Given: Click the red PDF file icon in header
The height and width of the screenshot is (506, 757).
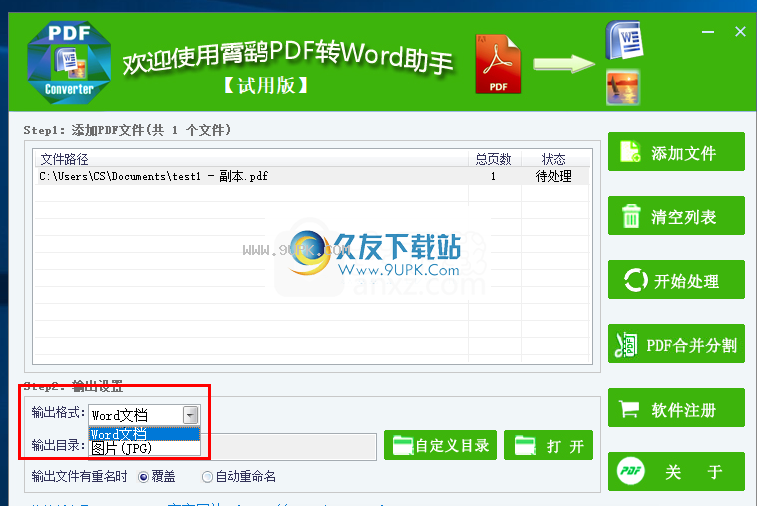Looking at the screenshot, I should point(498,64).
